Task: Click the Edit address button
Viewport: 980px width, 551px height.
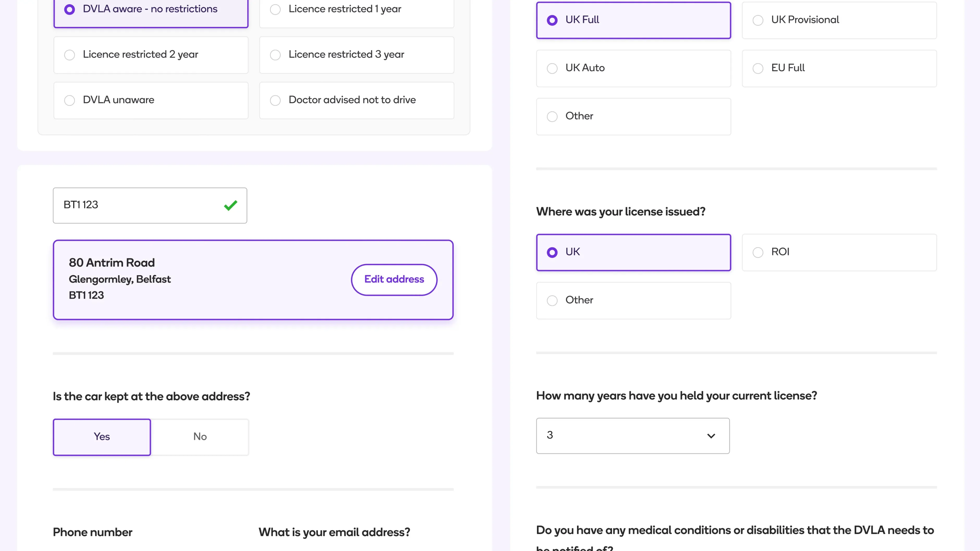Action: (394, 279)
